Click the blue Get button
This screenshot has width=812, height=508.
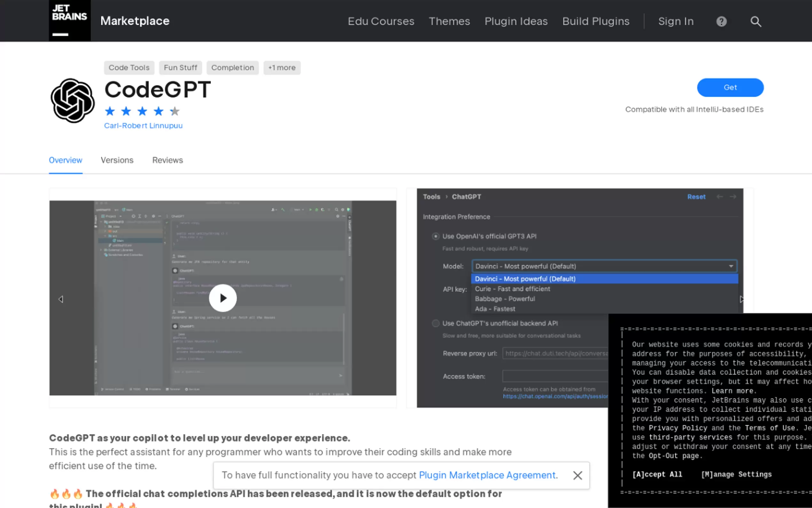tap(730, 87)
